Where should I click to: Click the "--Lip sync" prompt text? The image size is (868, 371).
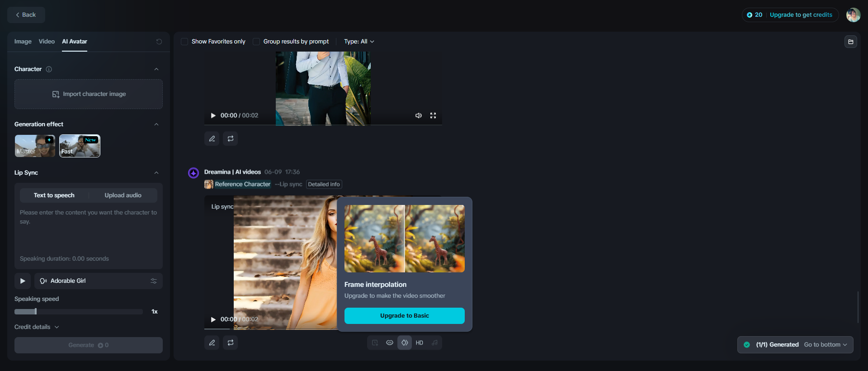coord(288,184)
